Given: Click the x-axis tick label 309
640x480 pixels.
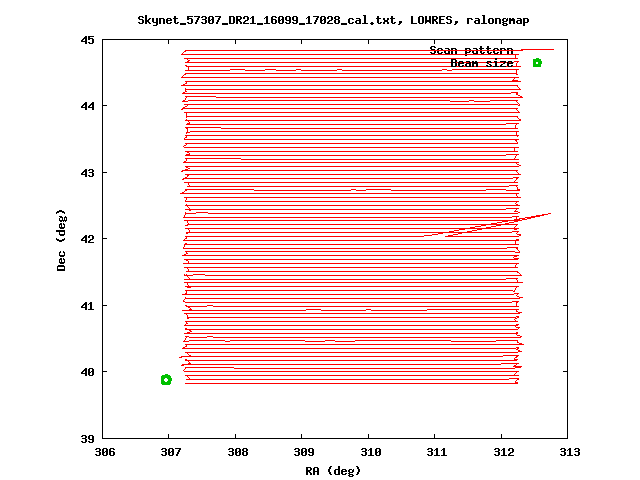Looking at the screenshot, I should pos(304,452).
